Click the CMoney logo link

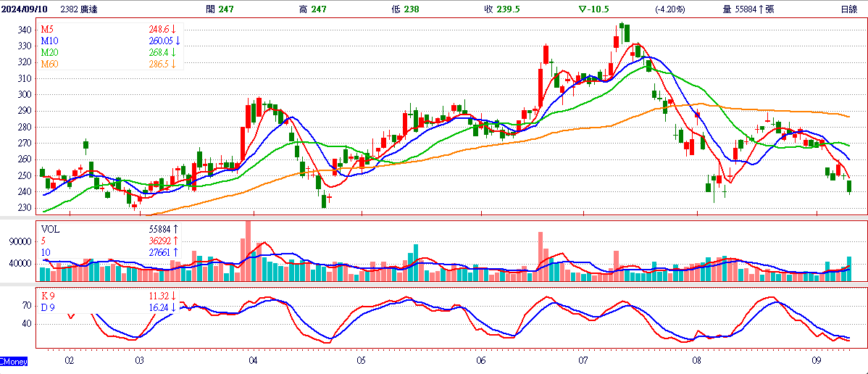point(14,361)
